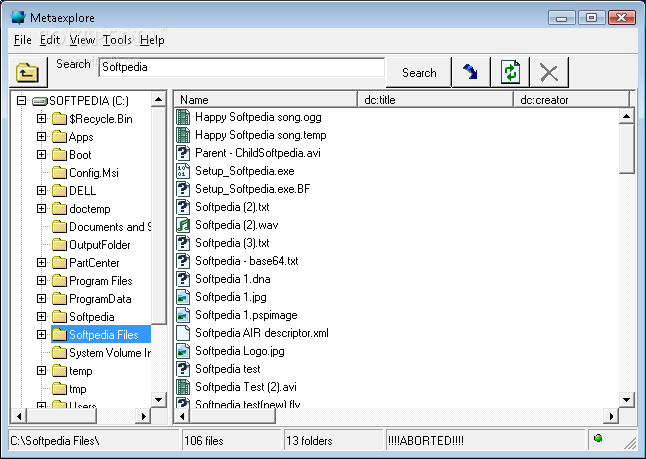This screenshot has width=646, height=459.
Task: Expand the doctemp folder node
Action: pyautogui.click(x=41, y=208)
